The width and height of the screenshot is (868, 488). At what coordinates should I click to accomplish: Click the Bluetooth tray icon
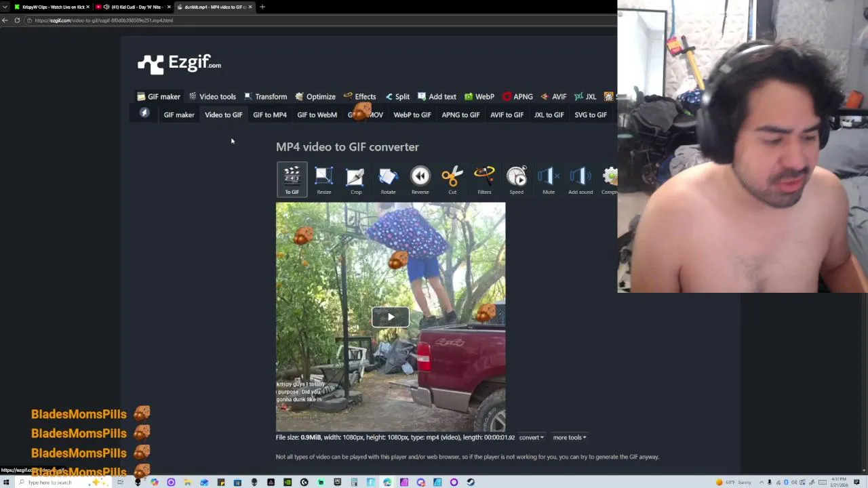coord(786,482)
